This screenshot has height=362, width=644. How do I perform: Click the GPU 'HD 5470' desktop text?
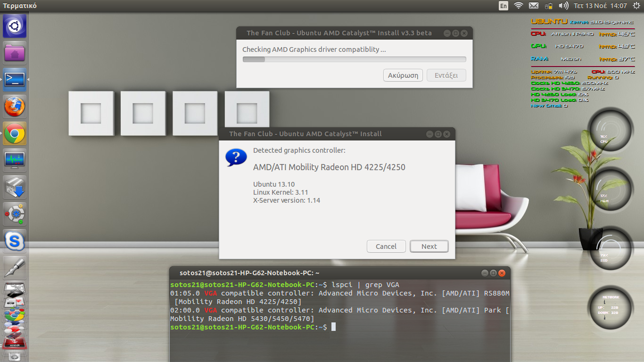pyautogui.click(x=569, y=46)
